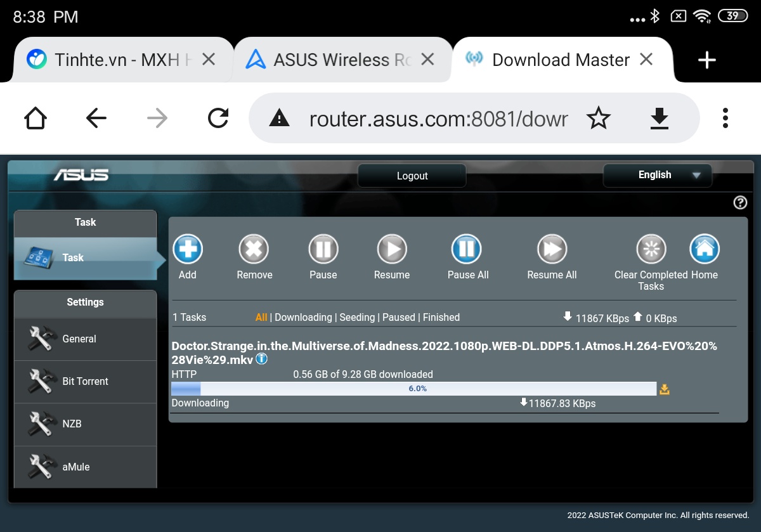
Task: Show only Finished tasks
Action: (x=441, y=317)
